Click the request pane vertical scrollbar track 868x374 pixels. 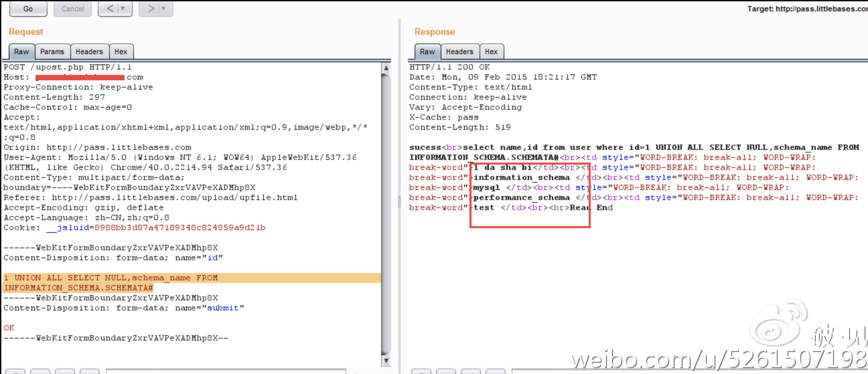pos(386,215)
